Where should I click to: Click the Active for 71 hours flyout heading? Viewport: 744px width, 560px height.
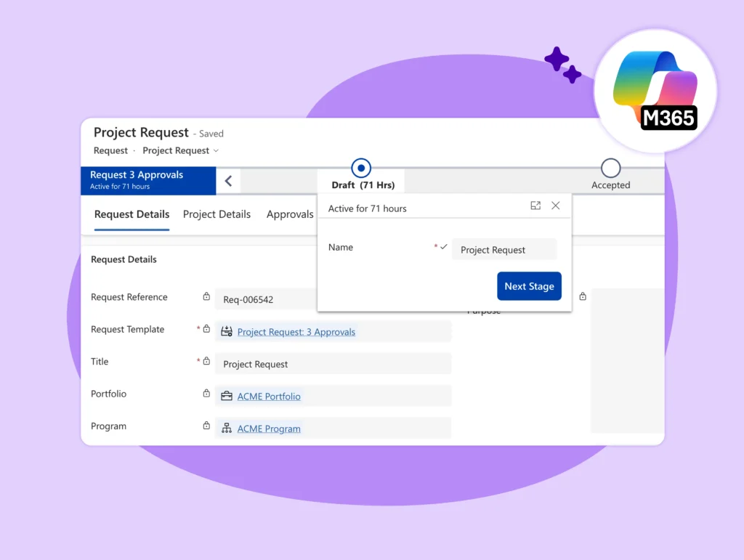367,208
